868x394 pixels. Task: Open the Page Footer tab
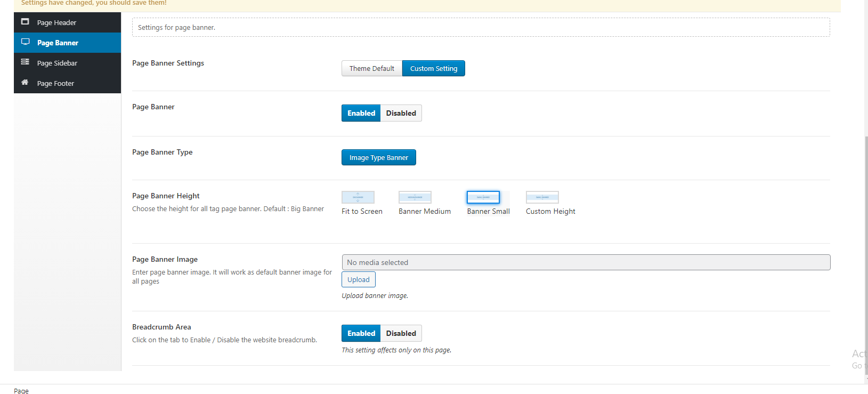(x=55, y=83)
